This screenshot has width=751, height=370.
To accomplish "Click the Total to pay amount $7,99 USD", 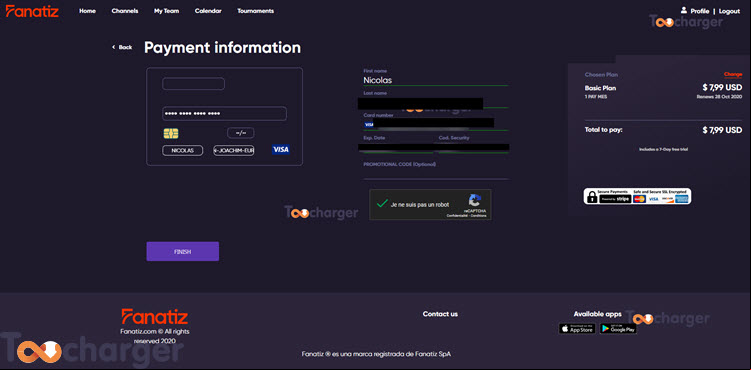I will point(722,130).
